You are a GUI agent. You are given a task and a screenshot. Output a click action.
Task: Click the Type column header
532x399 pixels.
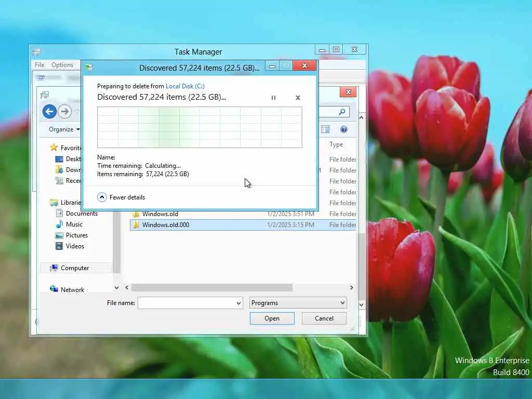pyautogui.click(x=336, y=144)
